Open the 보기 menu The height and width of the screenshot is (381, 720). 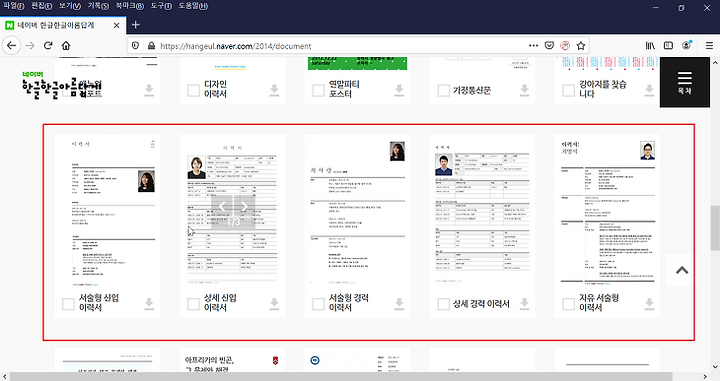(70, 6)
